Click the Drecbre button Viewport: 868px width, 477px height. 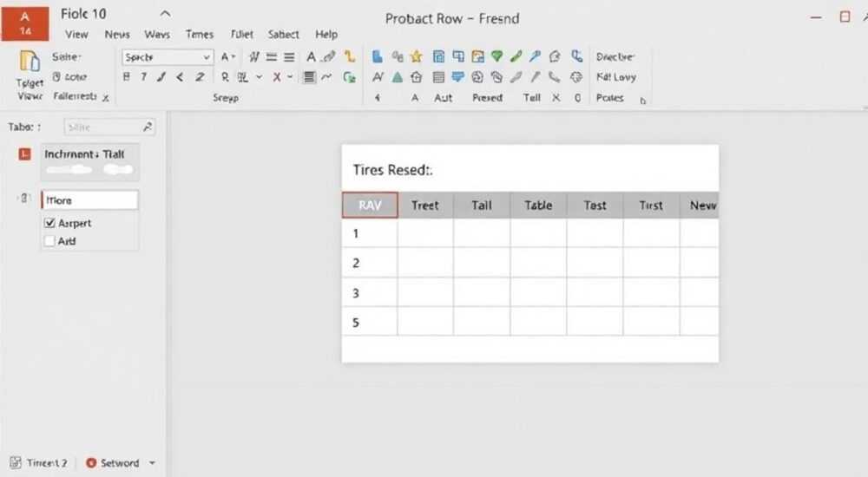pos(615,56)
